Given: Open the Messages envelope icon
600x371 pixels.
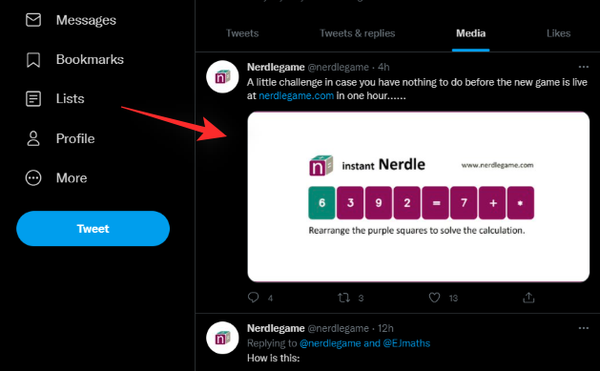Looking at the screenshot, I should pos(33,20).
